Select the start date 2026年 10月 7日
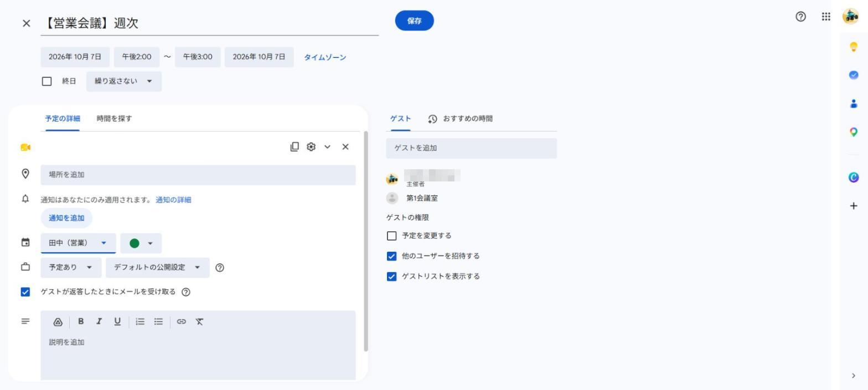 click(x=75, y=57)
